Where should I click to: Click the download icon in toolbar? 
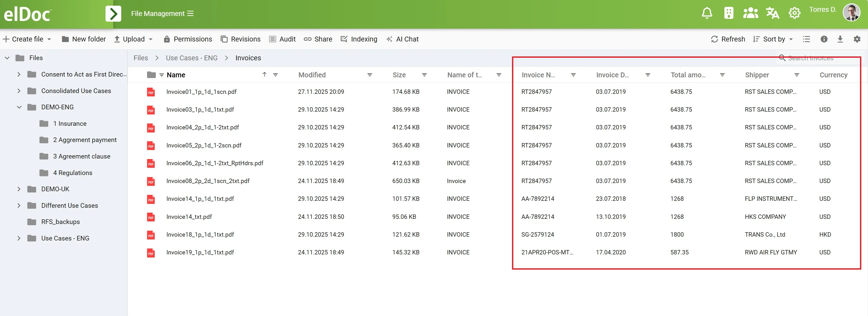click(x=840, y=39)
